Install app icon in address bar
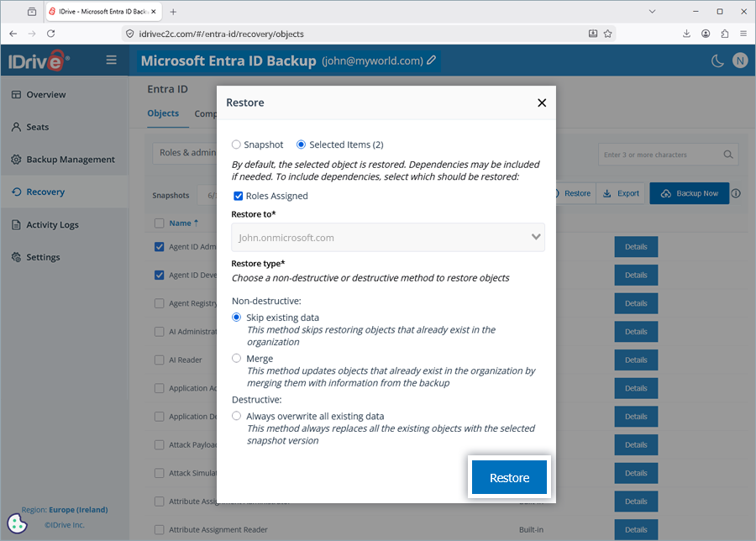Viewport: 756px width, 541px height. click(x=593, y=34)
